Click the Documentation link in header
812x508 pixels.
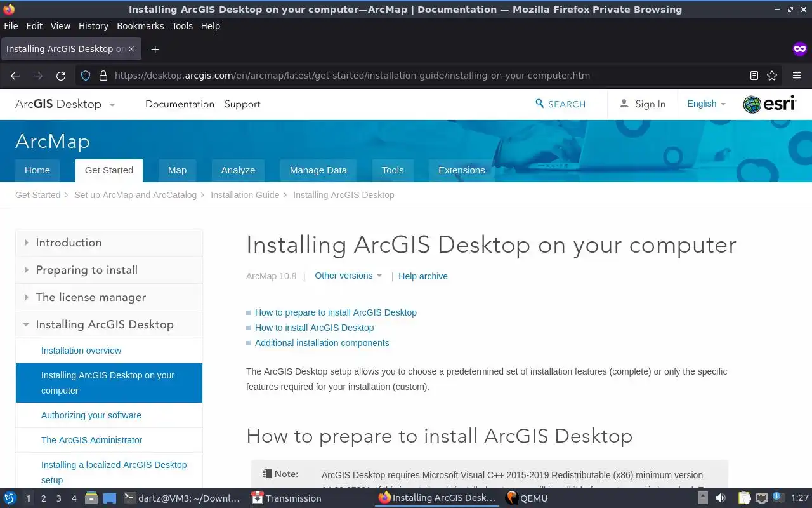tap(180, 104)
